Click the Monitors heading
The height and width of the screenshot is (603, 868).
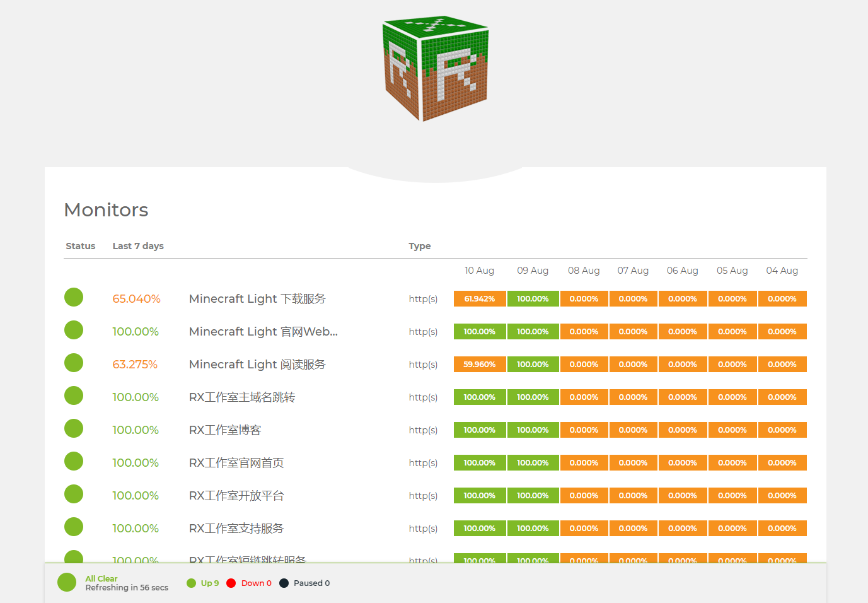(107, 209)
